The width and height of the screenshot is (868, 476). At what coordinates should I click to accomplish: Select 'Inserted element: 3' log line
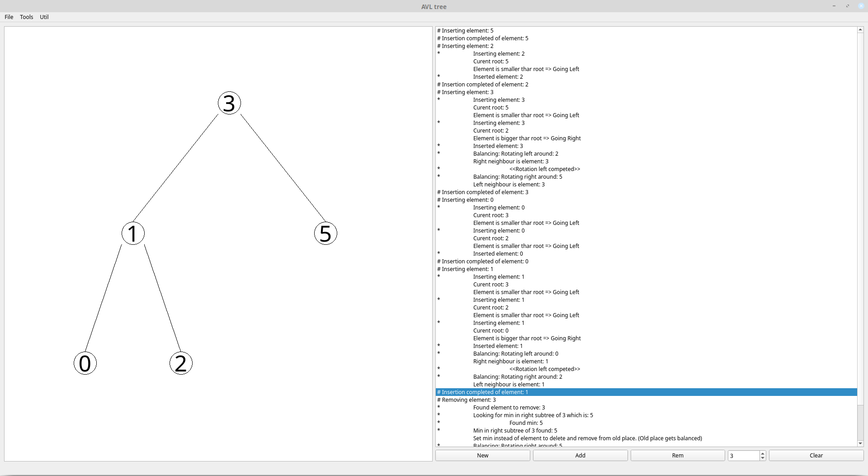(646, 146)
